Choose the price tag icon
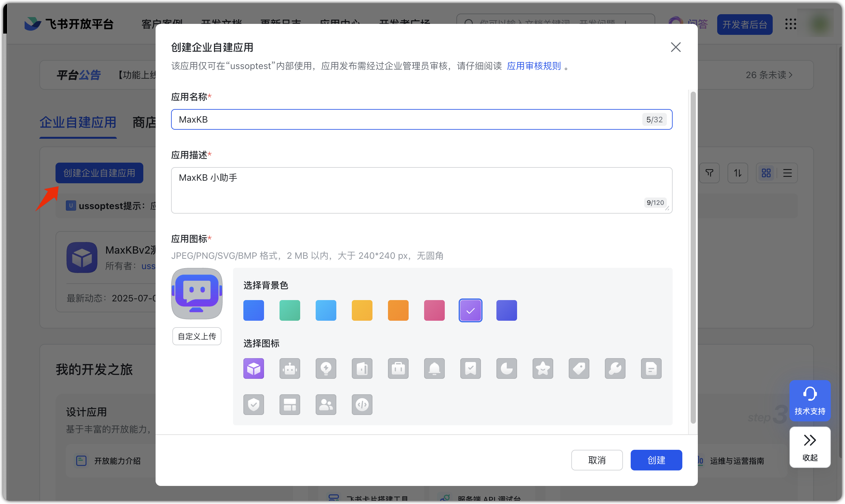The image size is (845, 504). [579, 368]
